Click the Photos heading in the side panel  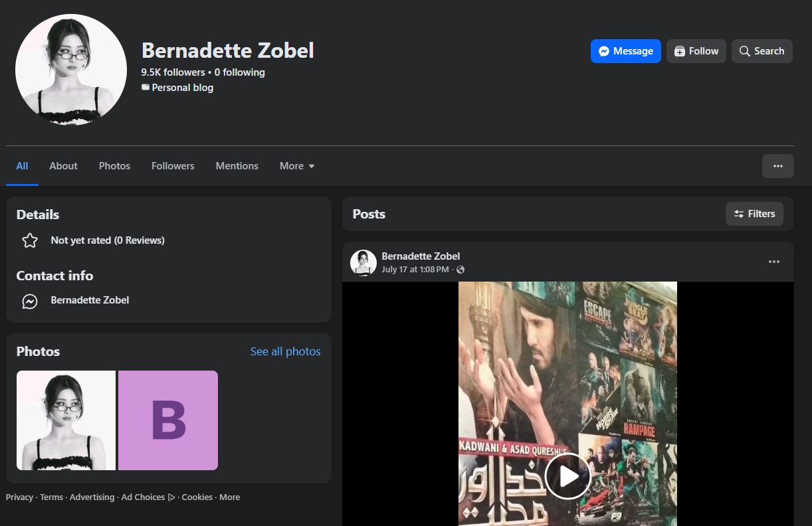click(38, 351)
